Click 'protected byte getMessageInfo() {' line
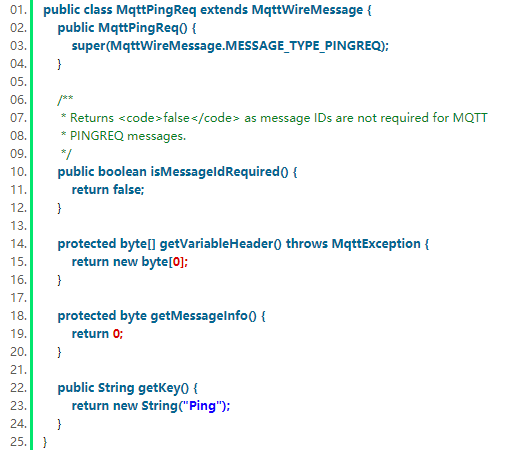 pyautogui.click(x=162, y=316)
